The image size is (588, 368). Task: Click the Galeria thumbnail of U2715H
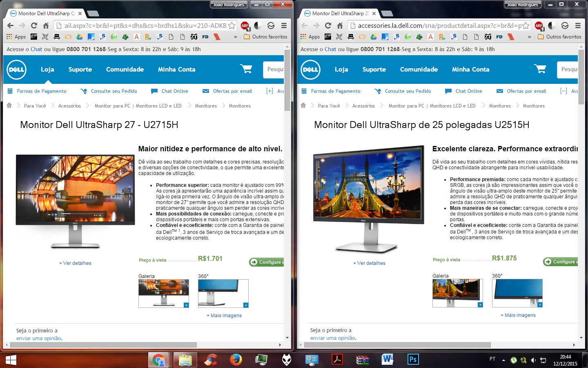pos(164,293)
